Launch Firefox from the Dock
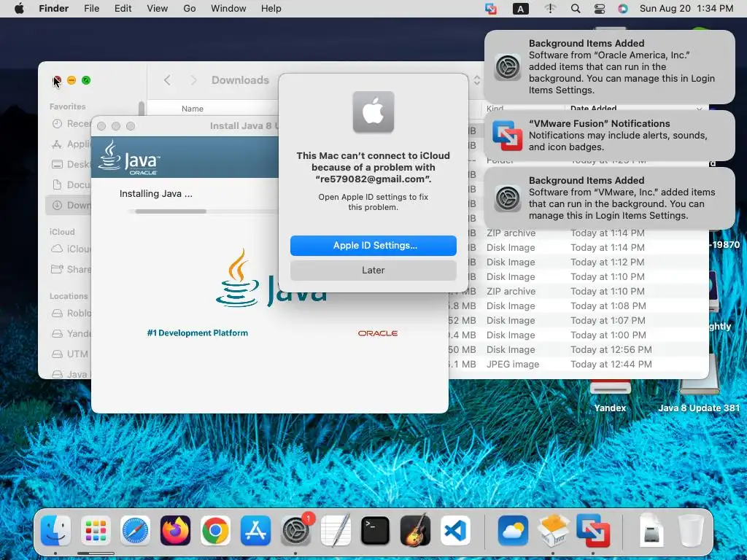 point(175,531)
